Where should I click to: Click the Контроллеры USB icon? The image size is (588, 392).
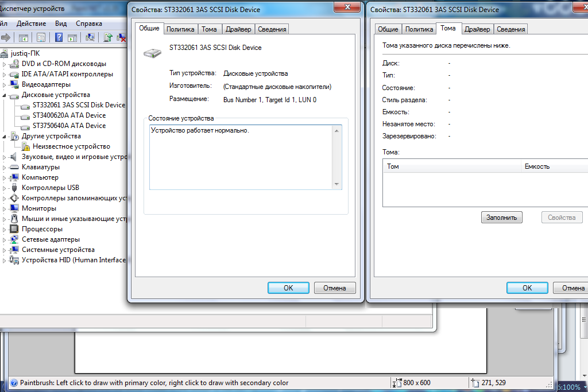pos(14,188)
